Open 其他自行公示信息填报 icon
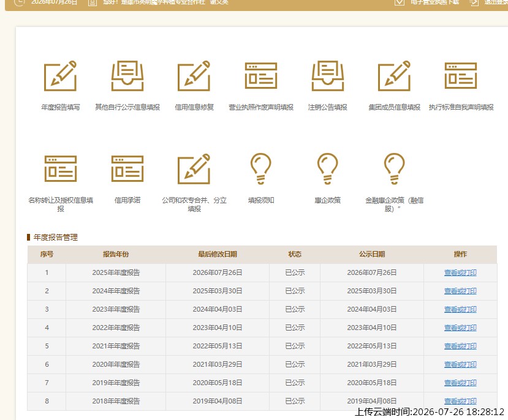This screenshot has height=420, width=508. 127,76
